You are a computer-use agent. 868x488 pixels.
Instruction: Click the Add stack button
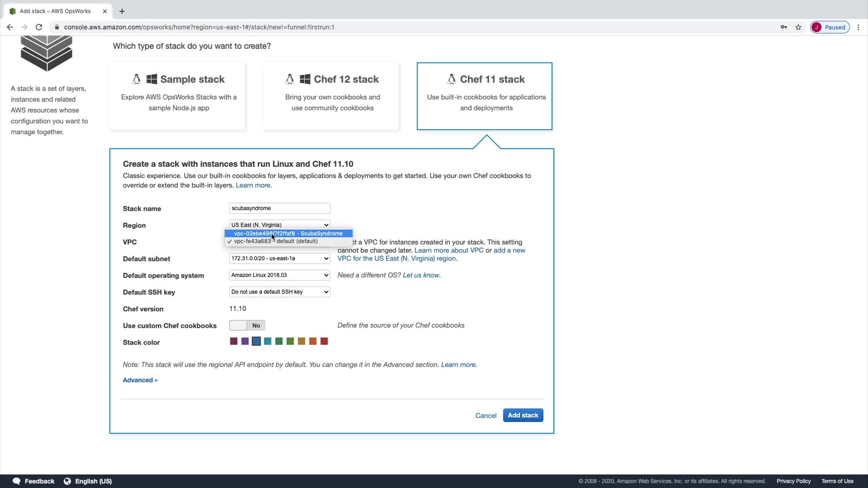pos(523,415)
